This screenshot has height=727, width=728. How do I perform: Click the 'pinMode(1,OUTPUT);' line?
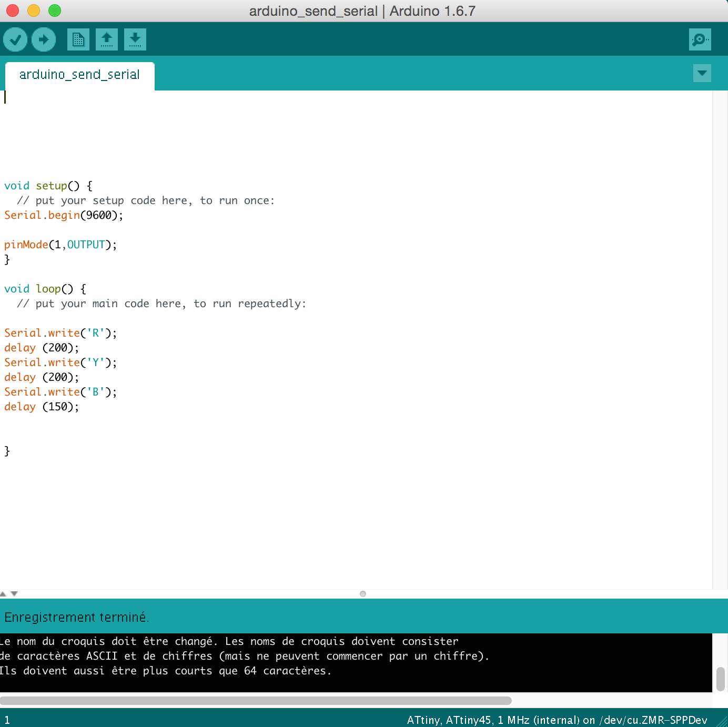tap(60, 245)
